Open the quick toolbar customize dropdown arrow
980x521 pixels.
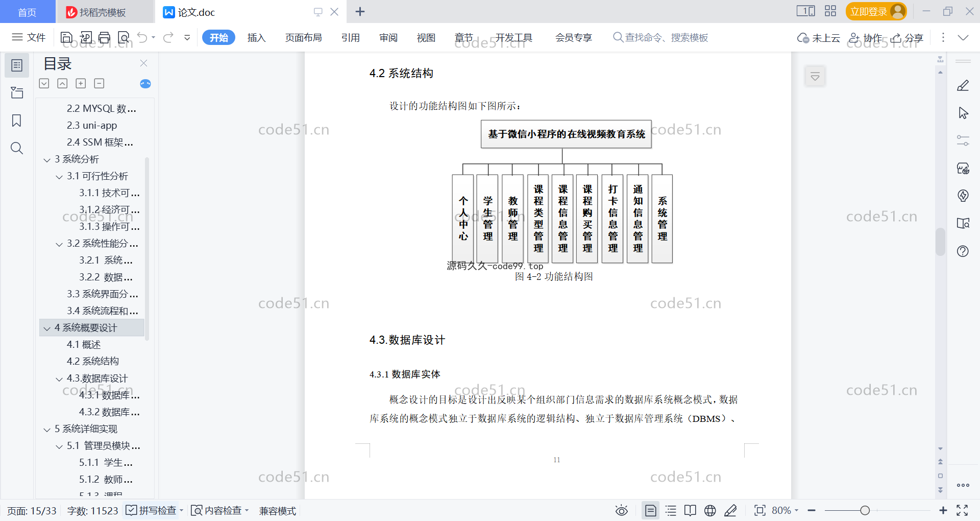point(187,37)
